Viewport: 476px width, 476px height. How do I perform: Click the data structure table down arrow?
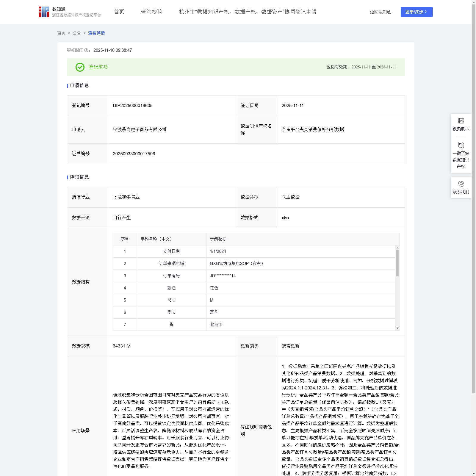coord(397,328)
